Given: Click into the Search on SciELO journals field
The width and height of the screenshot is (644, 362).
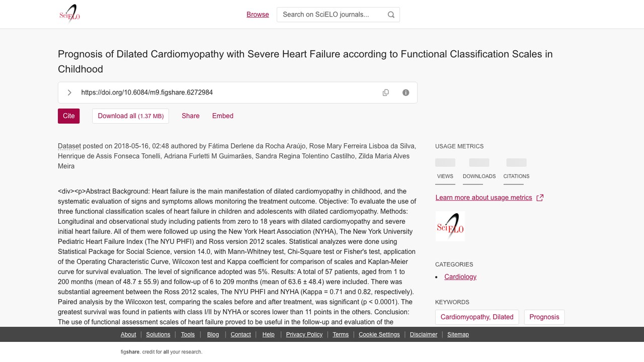Looking at the screenshot, I should [332, 15].
